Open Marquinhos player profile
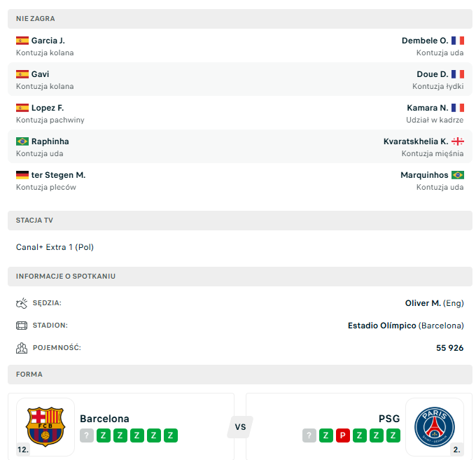This screenshot has height=460, width=476. tap(424, 175)
